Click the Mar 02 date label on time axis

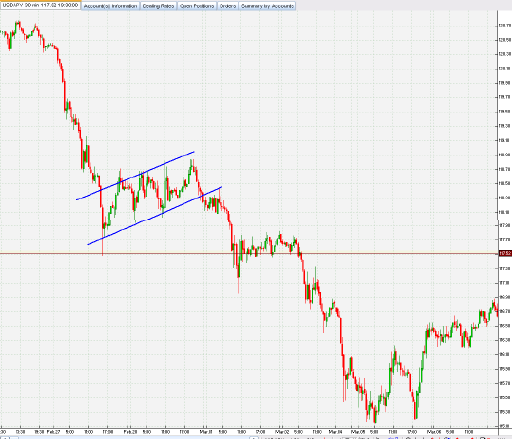281,432
